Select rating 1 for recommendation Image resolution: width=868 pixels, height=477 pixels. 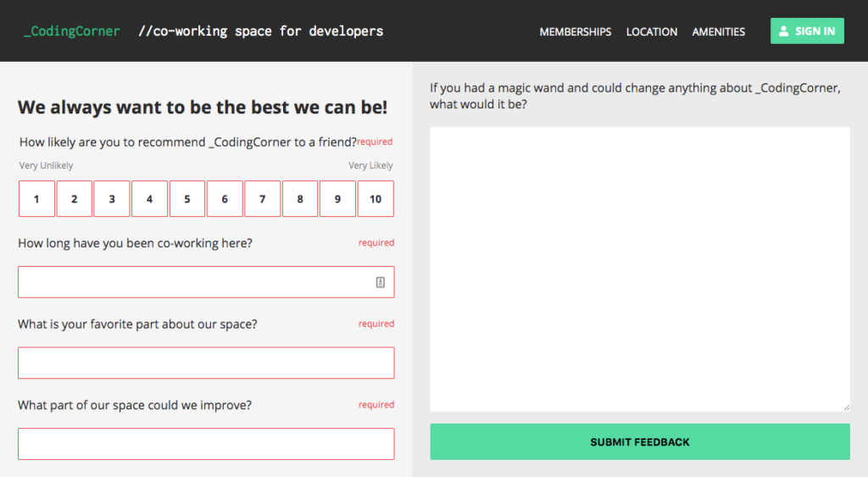[x=36, y=198]
